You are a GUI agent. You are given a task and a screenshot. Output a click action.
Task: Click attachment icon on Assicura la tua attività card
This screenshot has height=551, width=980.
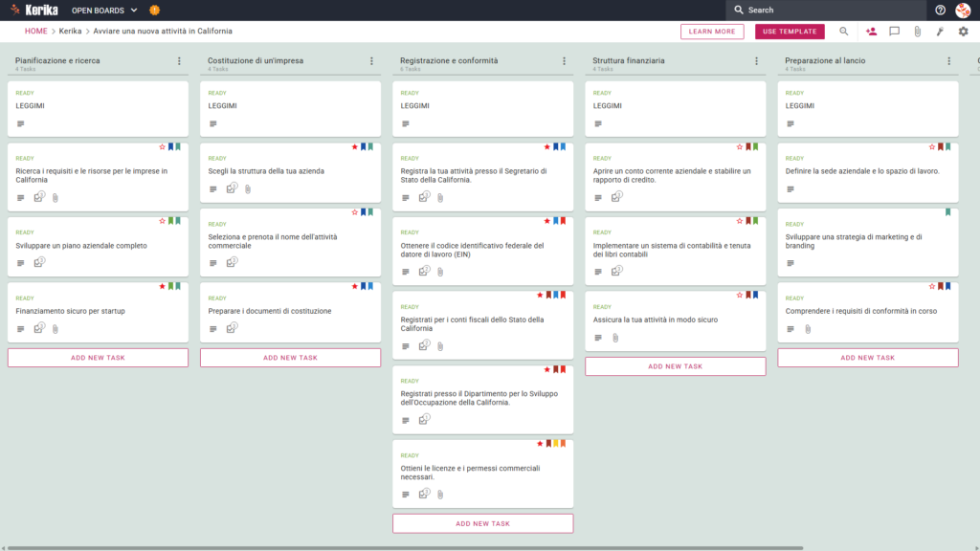(x=615, y=338)
